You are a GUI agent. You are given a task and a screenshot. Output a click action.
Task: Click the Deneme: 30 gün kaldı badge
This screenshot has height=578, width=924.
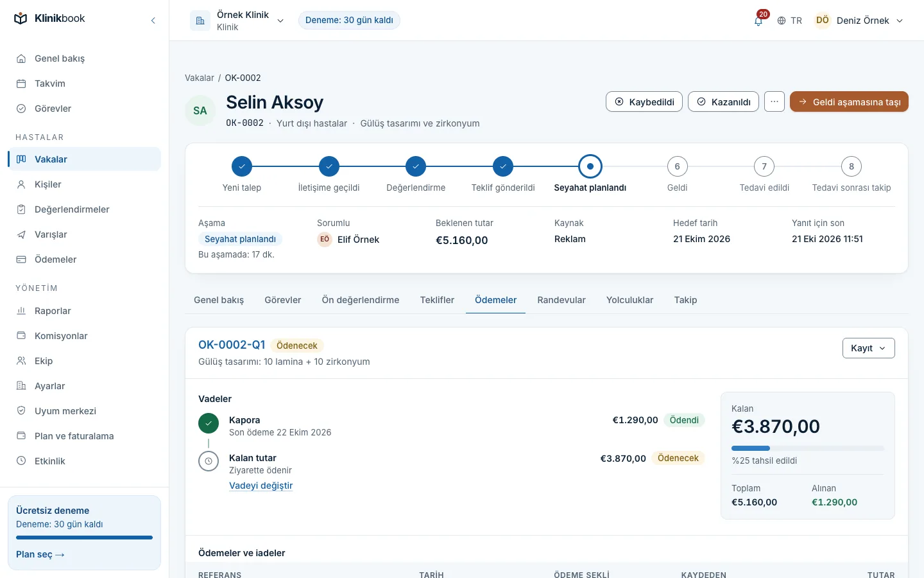pyautogui.click(x=349, y=21)
